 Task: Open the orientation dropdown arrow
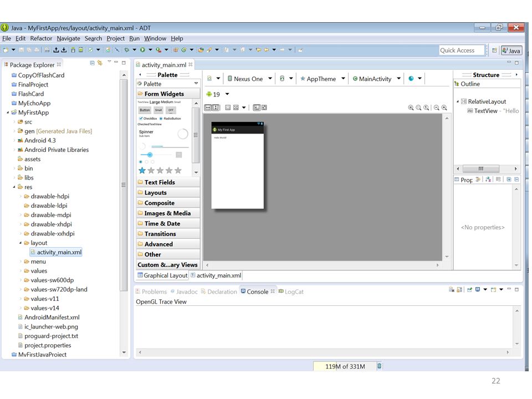click(x=291, y=79)
